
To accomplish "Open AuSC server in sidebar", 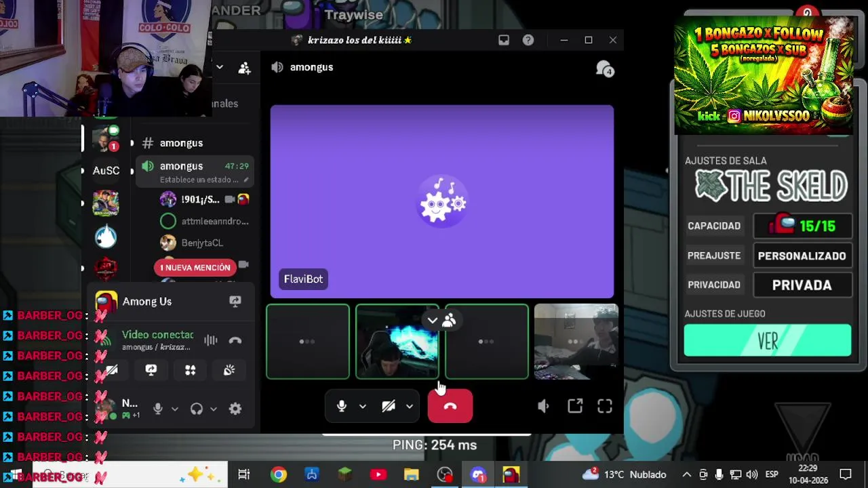I will pyautogui.click(x=106, y=171).
